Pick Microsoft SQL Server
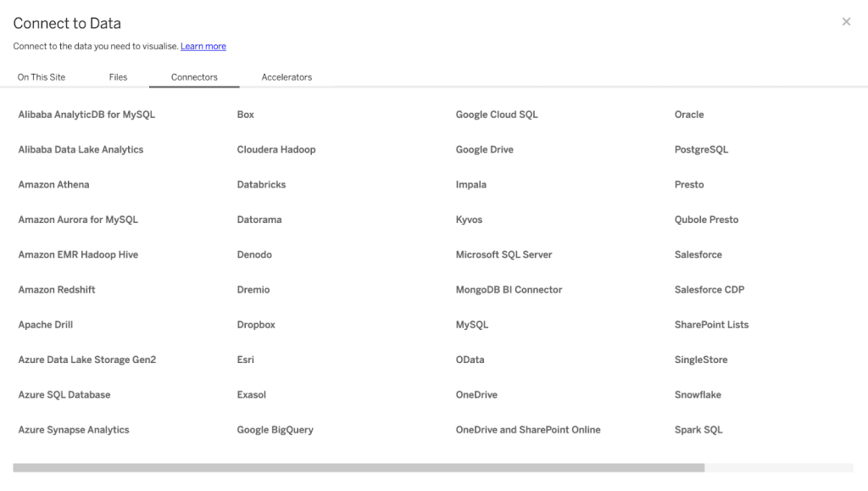This screenshot has width=868, height=491. 504,254
